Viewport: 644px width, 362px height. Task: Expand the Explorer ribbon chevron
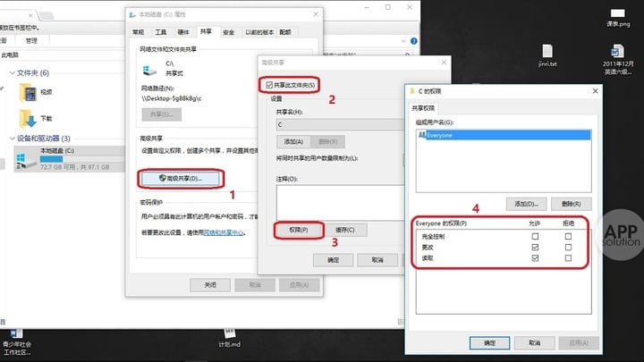point(403,41)
